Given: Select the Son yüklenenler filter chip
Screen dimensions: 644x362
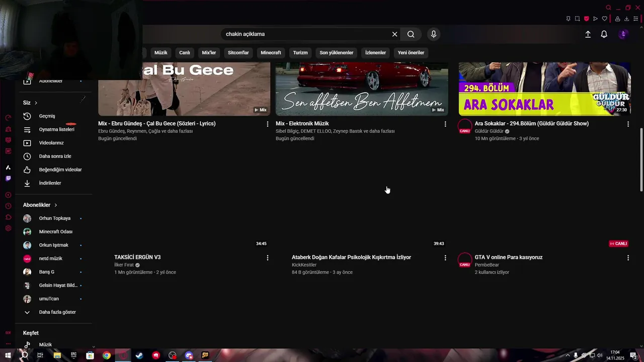Looking at the screenshot, I should tap(337, 53).
